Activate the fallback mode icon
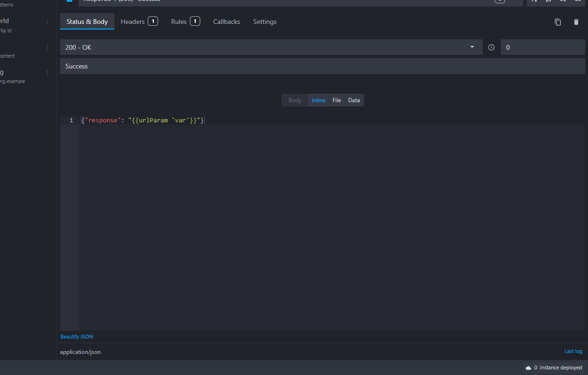The height and width of the screenshot is (375, 588). pos(576,2)
